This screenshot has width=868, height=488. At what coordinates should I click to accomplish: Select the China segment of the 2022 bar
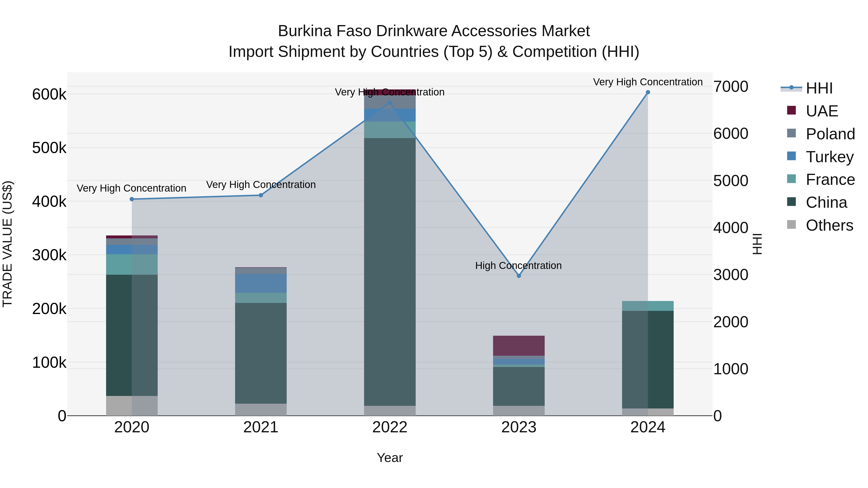coord(390,272)
